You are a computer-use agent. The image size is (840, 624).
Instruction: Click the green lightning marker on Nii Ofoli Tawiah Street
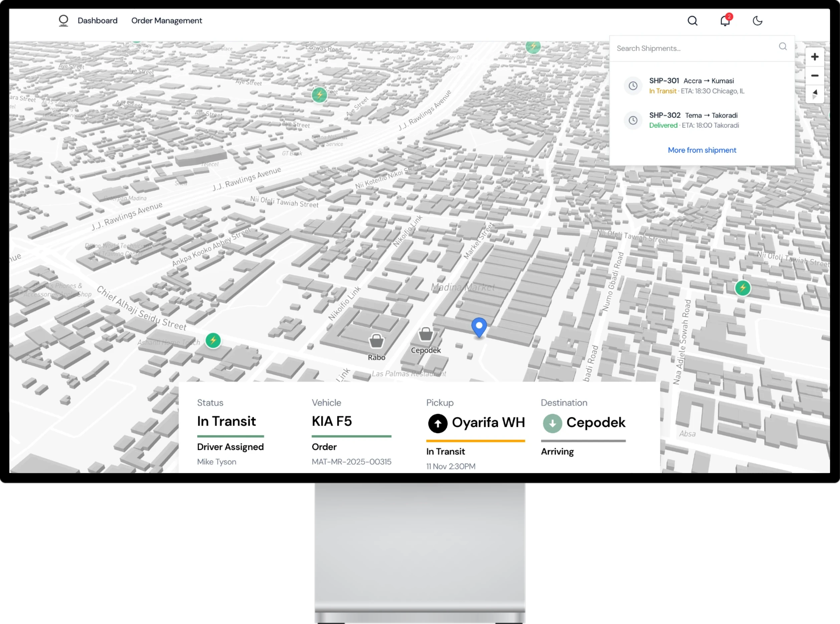pyautogui.click(x=743, y=288)
